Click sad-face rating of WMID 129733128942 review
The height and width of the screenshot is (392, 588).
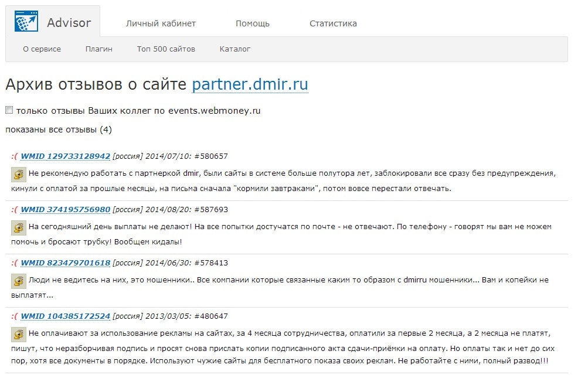[14, 156]
